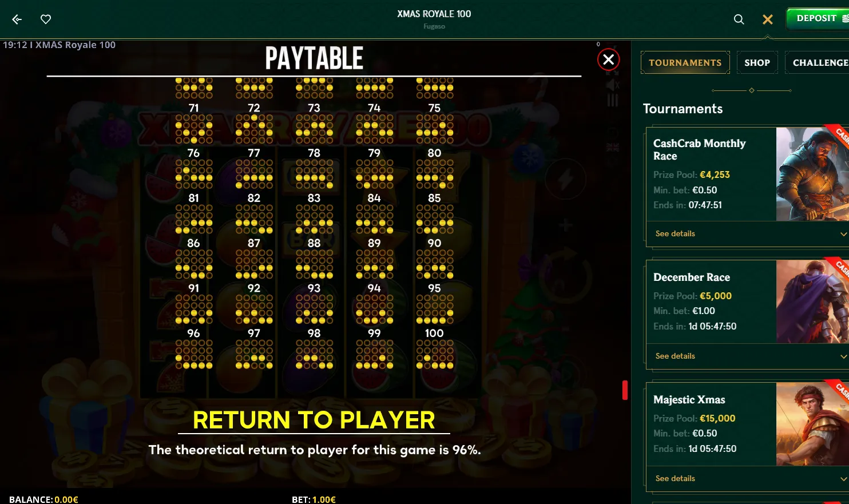Switch to the Shop tab

(757, 62)
